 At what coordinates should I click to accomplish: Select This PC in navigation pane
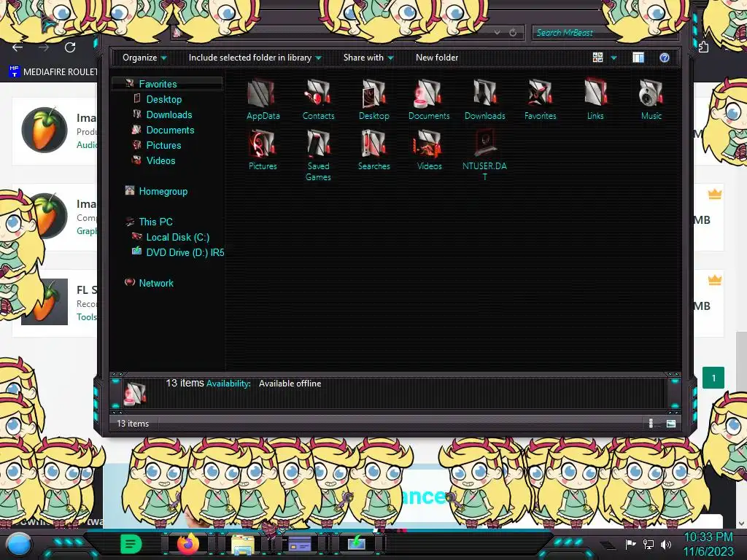pos(155,222)
